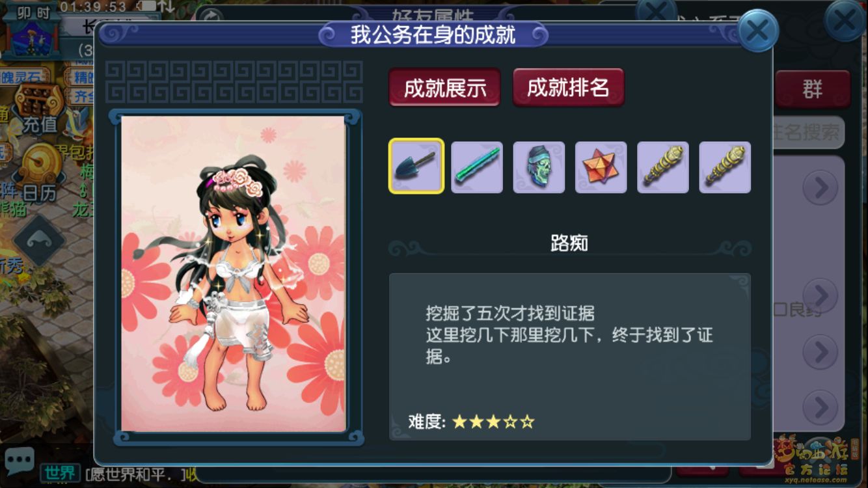Switch to the 成就展示 tab

pos(445,87)
